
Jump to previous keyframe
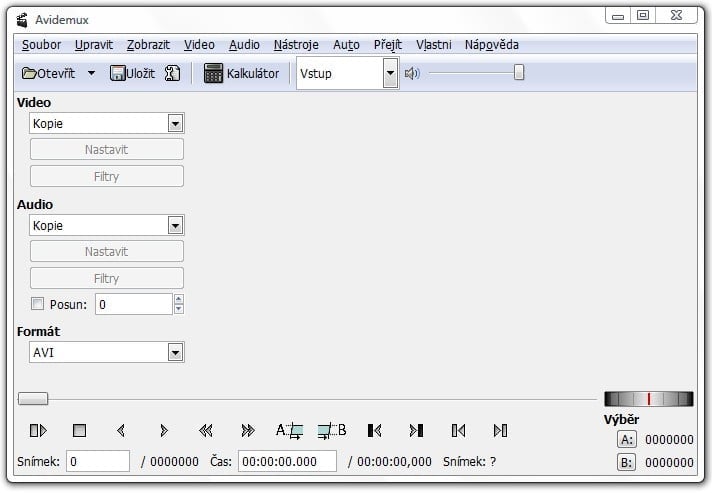tap(206, 430)
